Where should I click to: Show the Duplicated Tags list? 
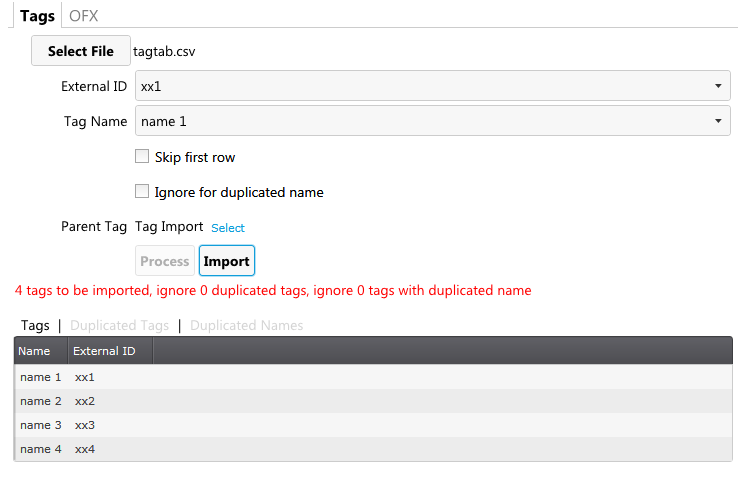pyautogui.click(x=119, y=325)
